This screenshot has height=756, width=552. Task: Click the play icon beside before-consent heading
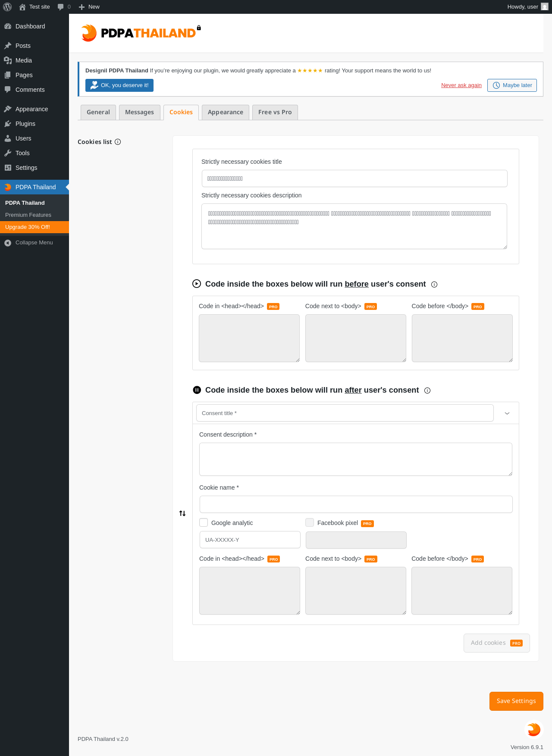[197, 284]
